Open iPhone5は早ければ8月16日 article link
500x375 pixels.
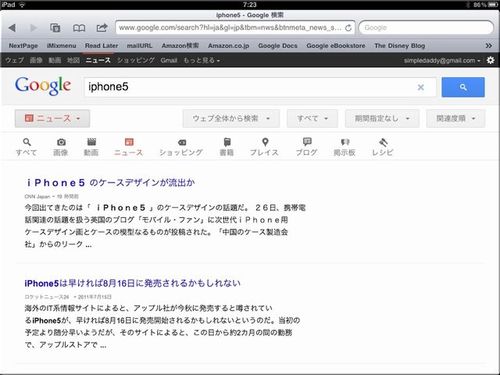coord(132,283)
